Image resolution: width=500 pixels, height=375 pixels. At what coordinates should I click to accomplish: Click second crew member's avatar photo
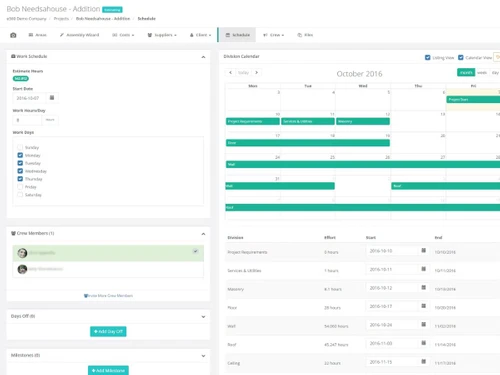tap(22, 269)
